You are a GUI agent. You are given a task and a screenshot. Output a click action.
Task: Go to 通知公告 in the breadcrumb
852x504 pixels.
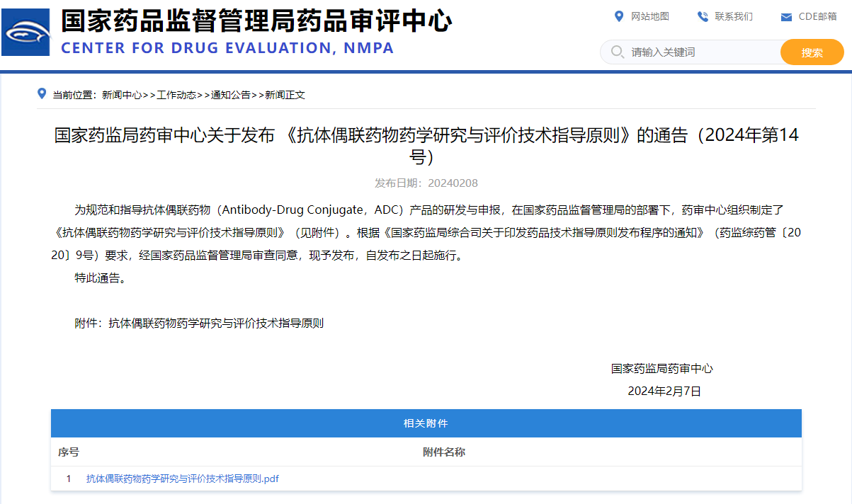231,95
